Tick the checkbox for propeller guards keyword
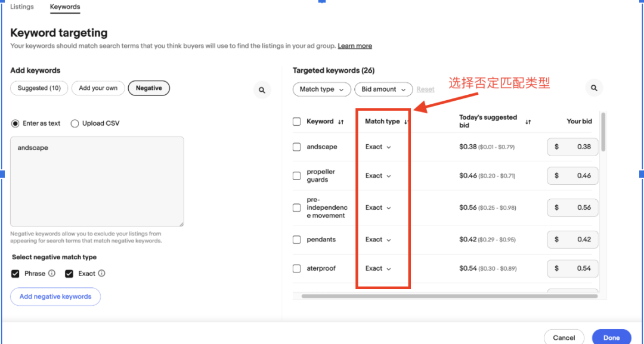This screenshot has width=644, height=344. tap(296, 176)
